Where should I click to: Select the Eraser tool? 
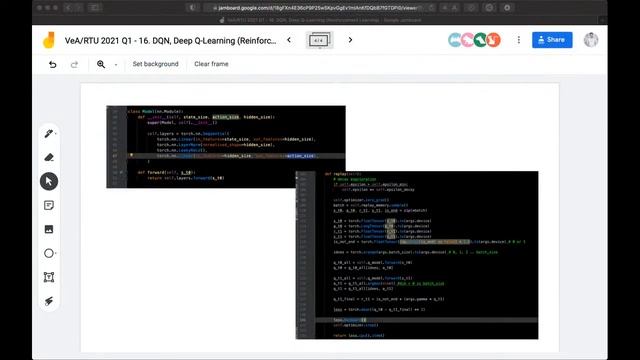click(49, 157)
